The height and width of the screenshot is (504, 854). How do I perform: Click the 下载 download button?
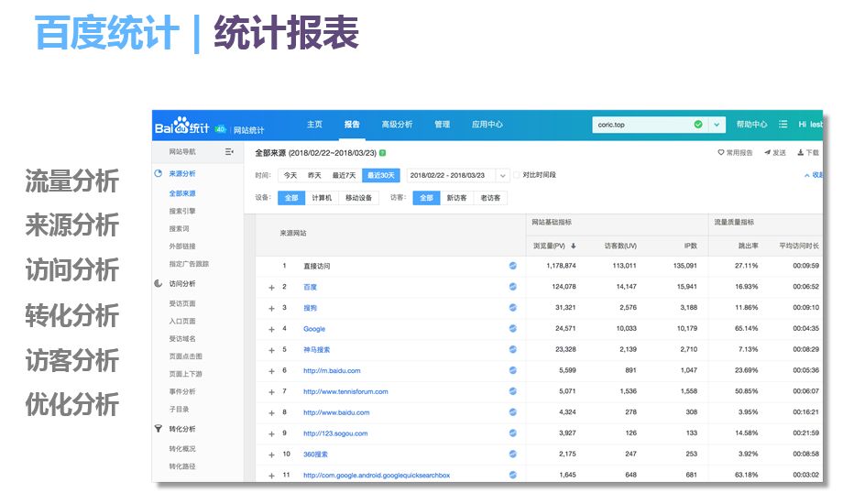pos(808,152)
